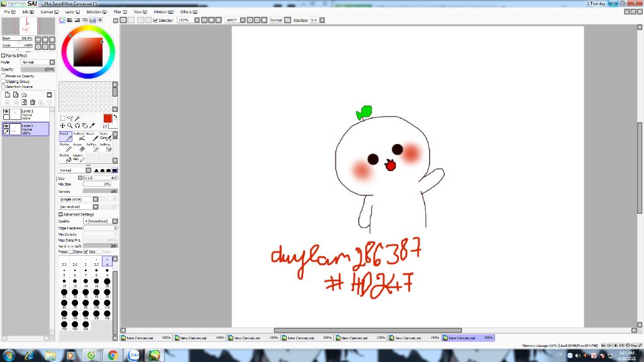
Task: Choose the AirBrush tool
Action: pos(79,136)
